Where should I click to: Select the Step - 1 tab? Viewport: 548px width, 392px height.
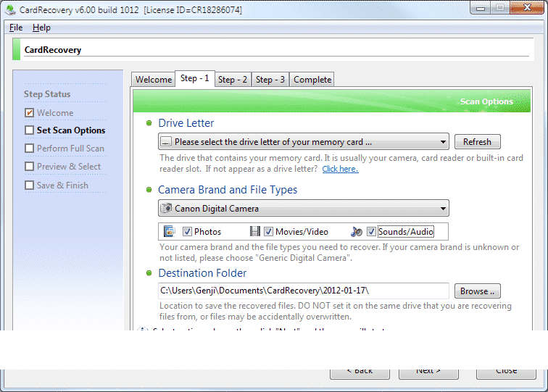[195, 78]
